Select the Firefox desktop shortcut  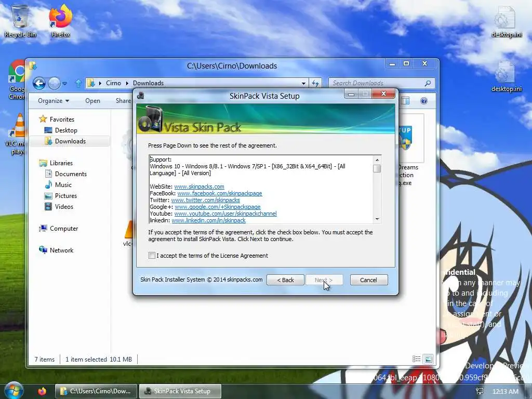coord(61,21)
